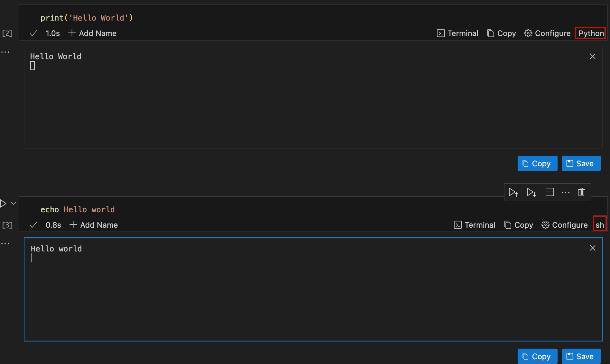Configure the Python cell
The height and width of the screenshot is (364, 610).
click(x=547, y=33)
